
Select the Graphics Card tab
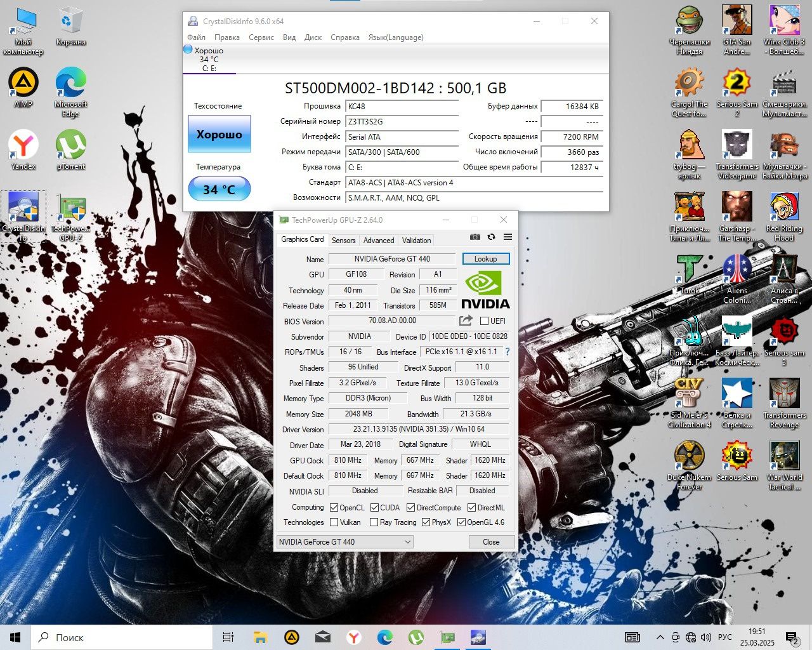point(303,239)
